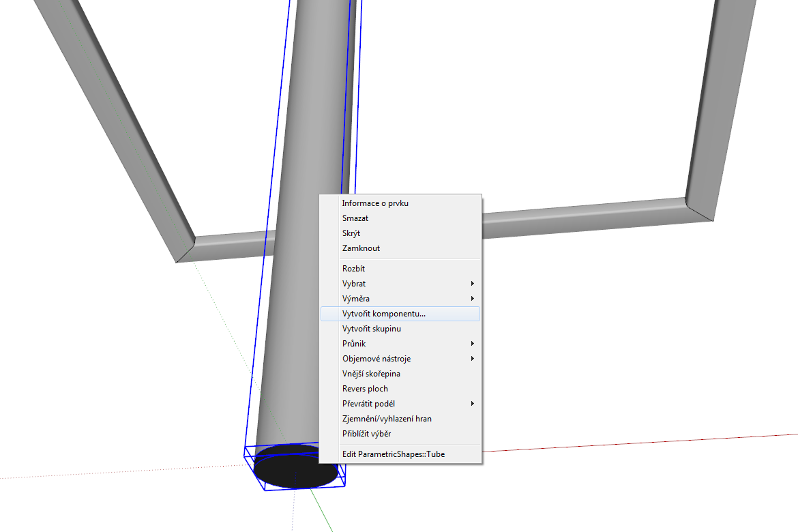Viewport: 798px width, 532px height.
Task: Select Vytvořit komponentu... menu entry
Action: 383,314
